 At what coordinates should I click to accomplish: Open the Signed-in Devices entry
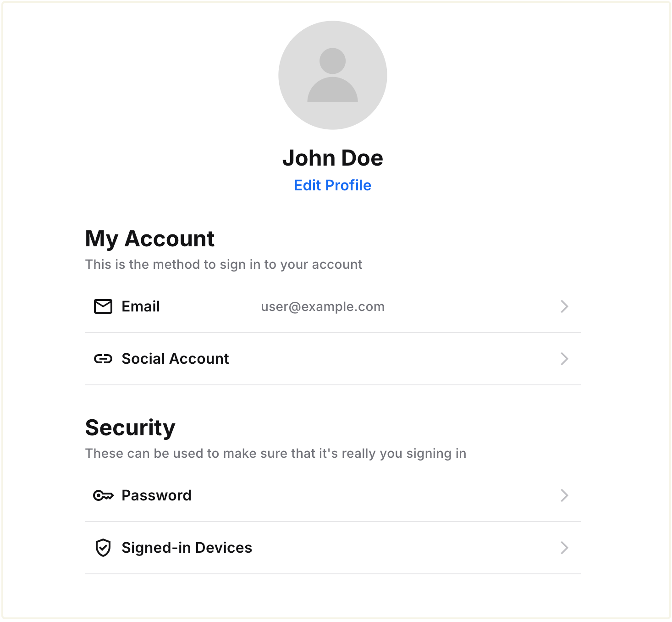(x=187, y=548)
